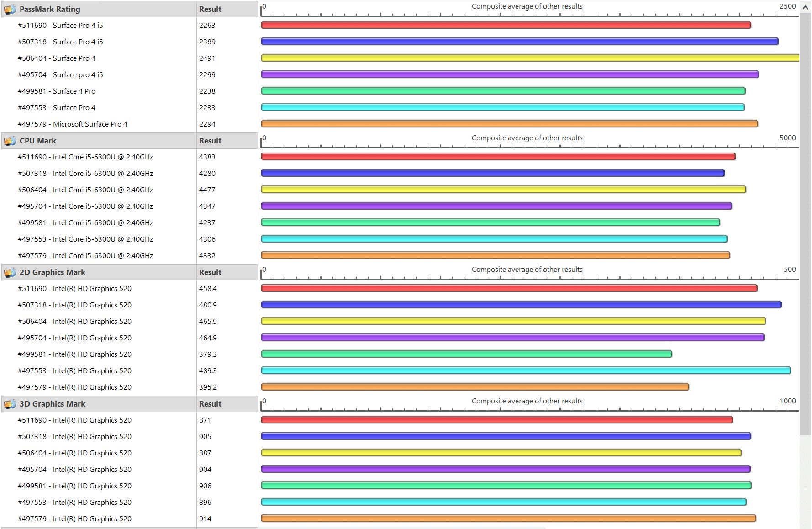812x529 pixels.
Task: Click the orange 3D Graphics bar for #497579
Action: click(509, 518)
